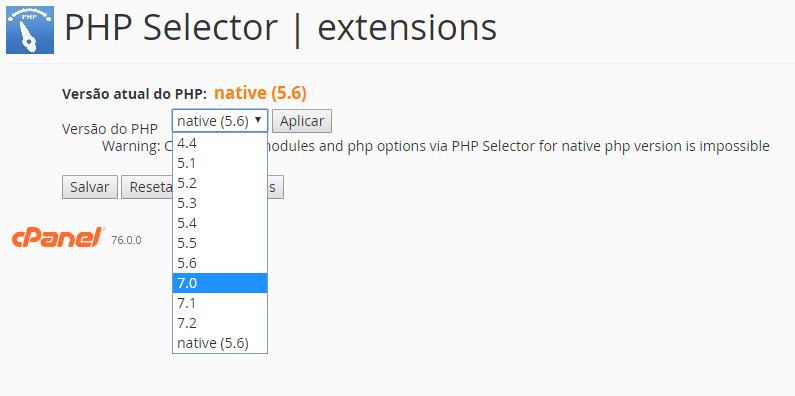The width and height of the screenshot is (795, 396).
Task: Pick native (5.6) at list bottom
Action: [220, 343]
